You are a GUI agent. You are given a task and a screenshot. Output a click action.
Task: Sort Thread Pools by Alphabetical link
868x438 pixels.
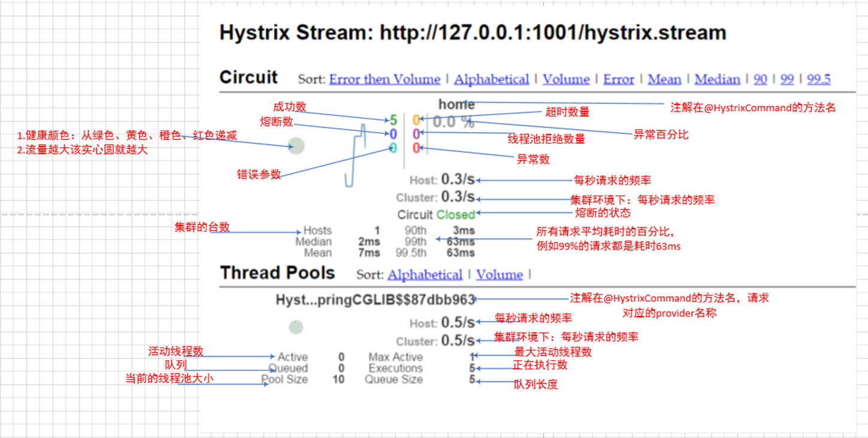pyautogui.click(x=425, y=275)
